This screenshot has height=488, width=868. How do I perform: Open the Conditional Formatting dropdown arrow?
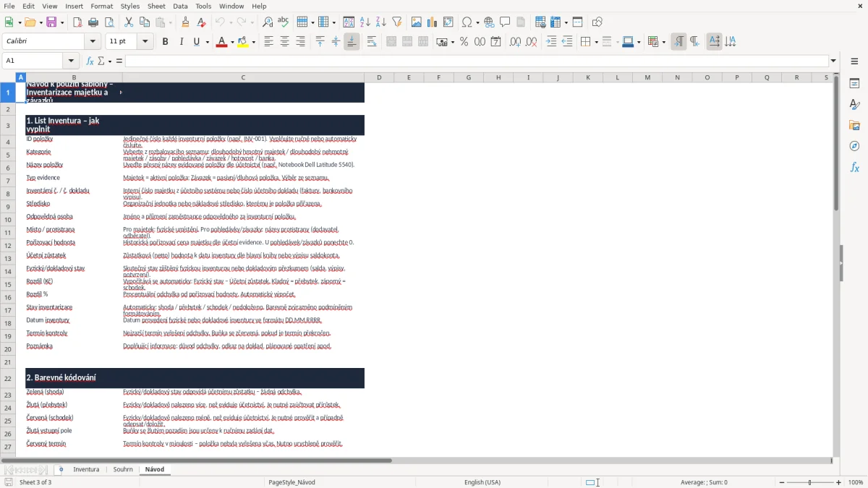(x=663, y=42)
